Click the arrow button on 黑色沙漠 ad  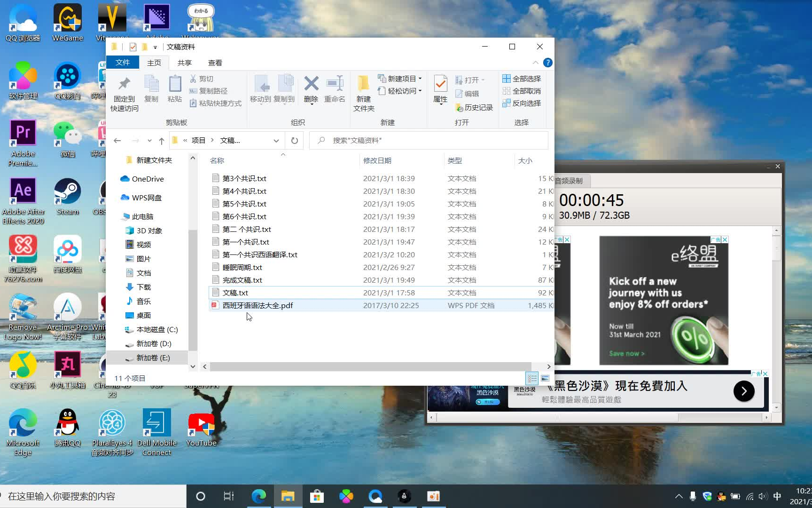pyautogui.click(x=744, y=391)
